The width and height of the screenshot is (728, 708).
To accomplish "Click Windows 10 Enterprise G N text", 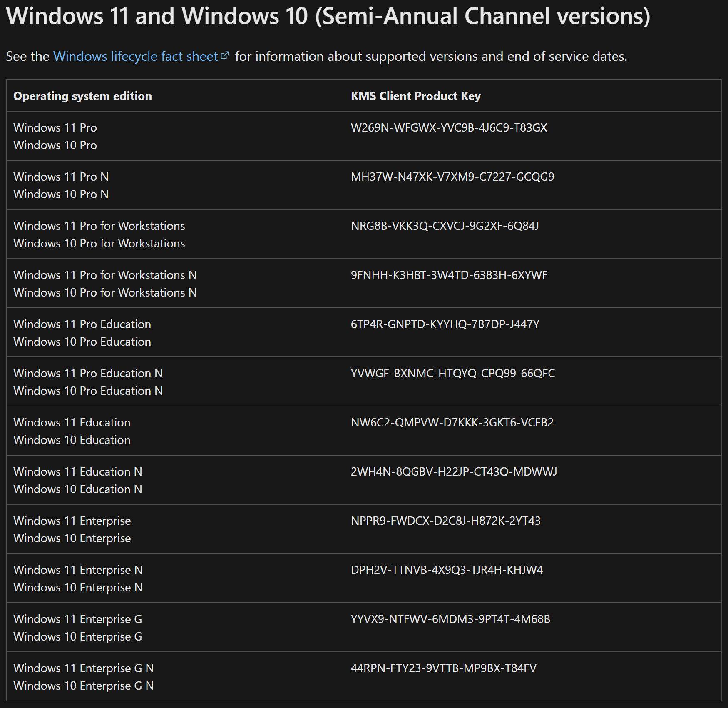I will tap(83, 686).
